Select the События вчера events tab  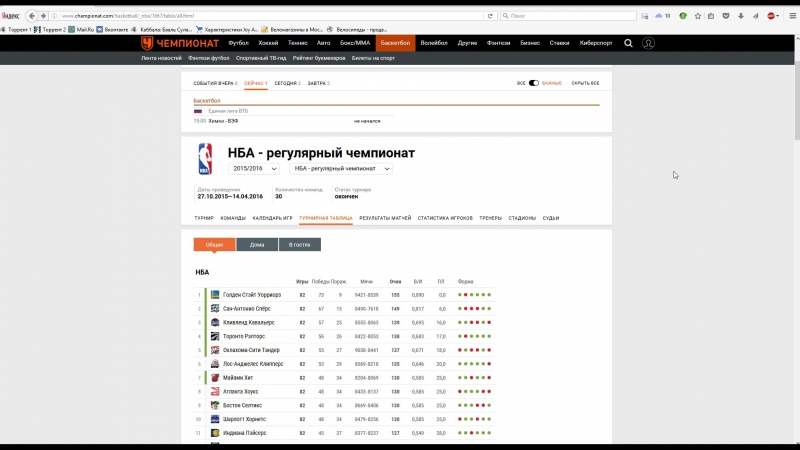pos(215,83)
